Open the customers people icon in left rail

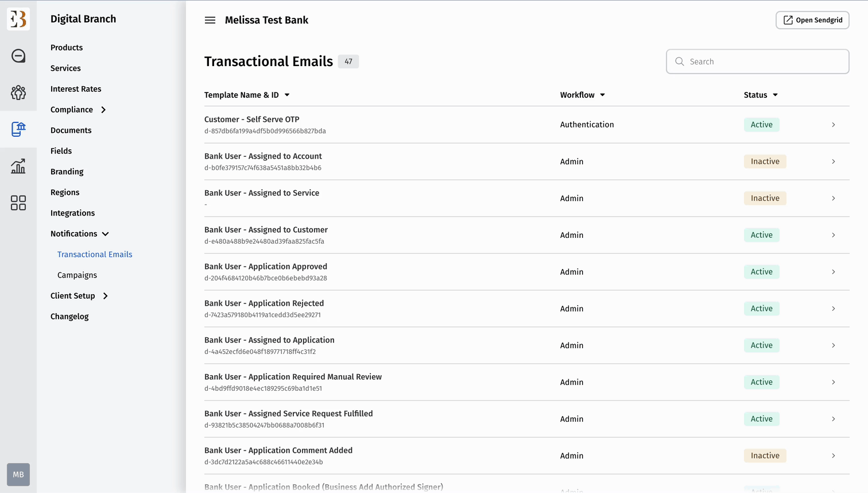coord(18,93)
